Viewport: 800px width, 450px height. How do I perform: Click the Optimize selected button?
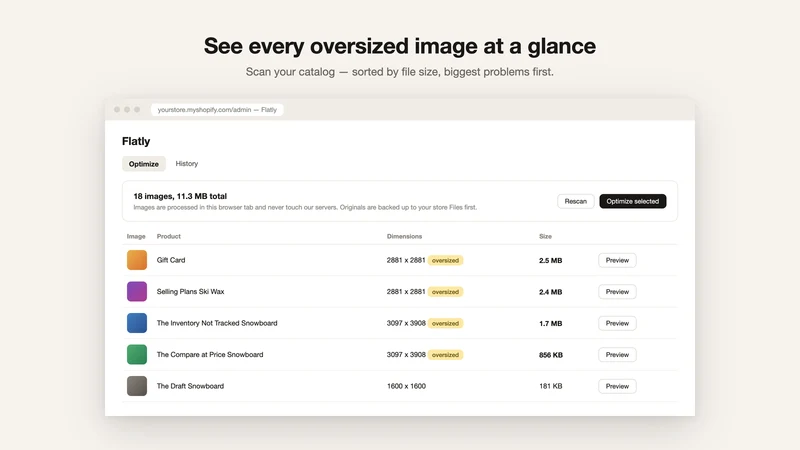coord(633,201)
